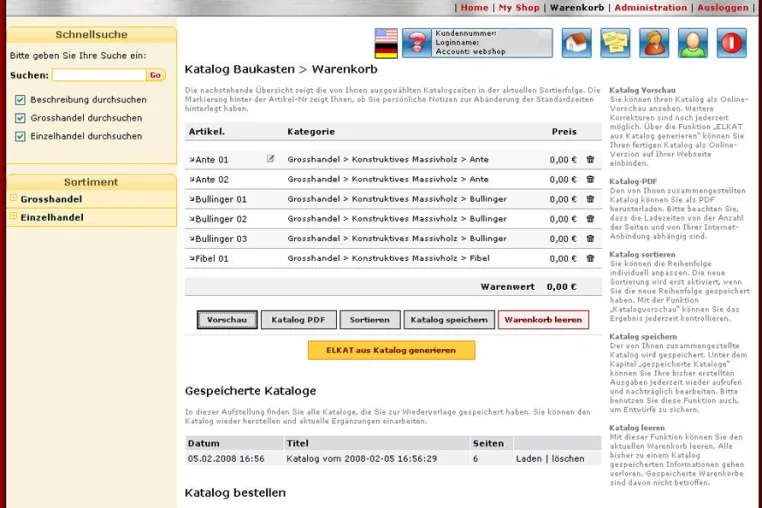Open the question mark help icon

[416, 43]
